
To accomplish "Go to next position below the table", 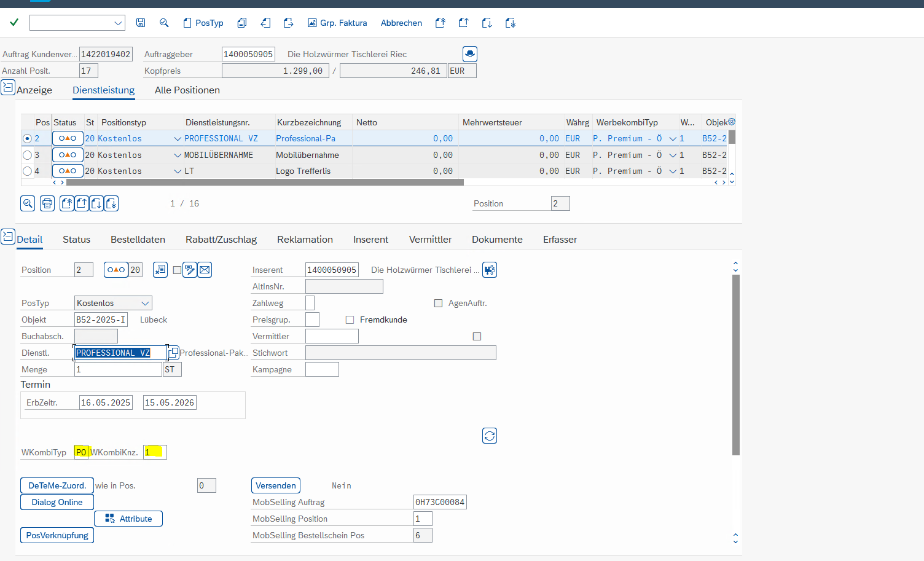I will click(96, 203).
